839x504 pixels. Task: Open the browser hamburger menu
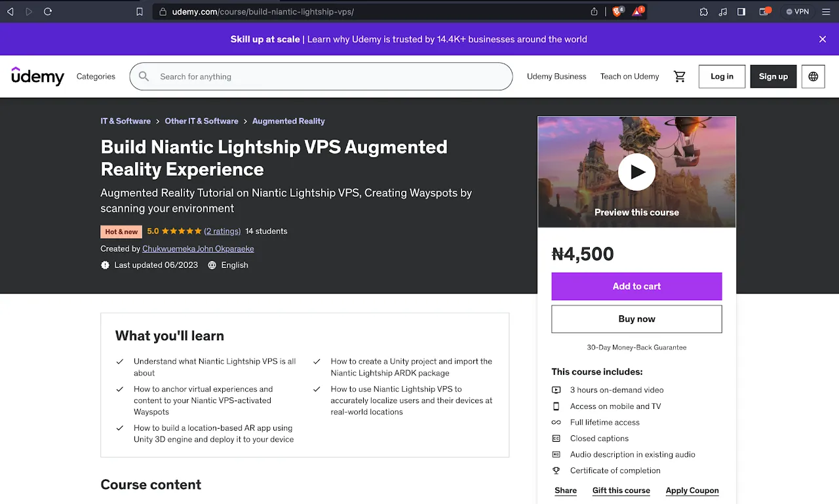point(826,12)
